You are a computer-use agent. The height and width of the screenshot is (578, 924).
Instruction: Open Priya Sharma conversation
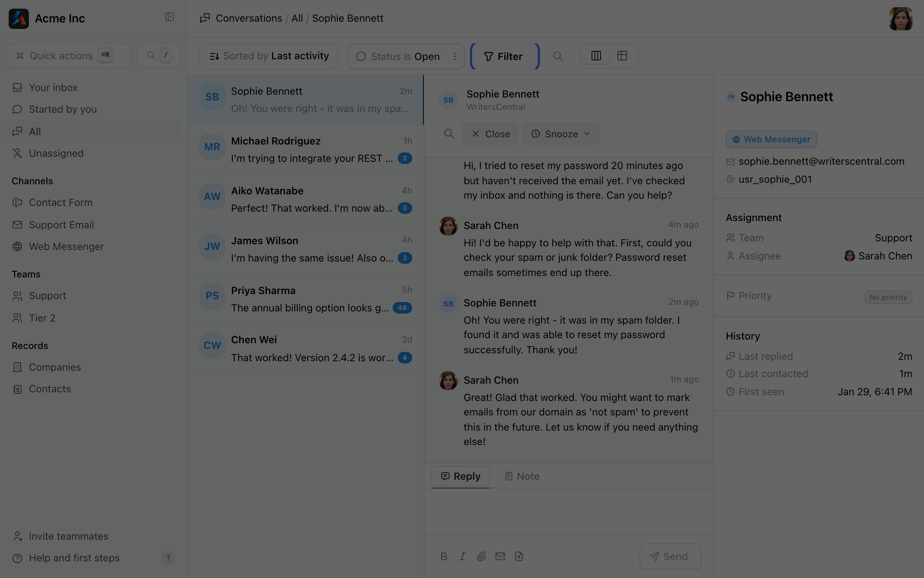pos(305,299)
